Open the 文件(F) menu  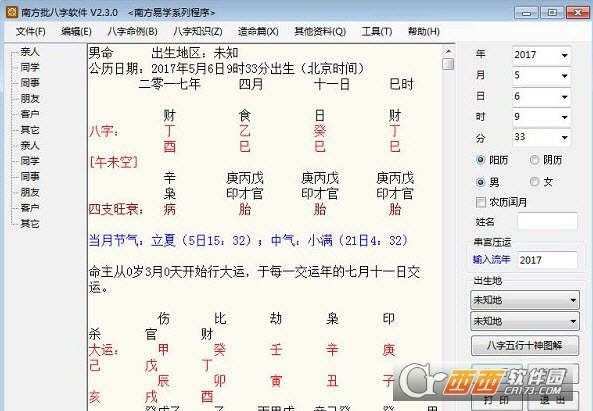31,31
